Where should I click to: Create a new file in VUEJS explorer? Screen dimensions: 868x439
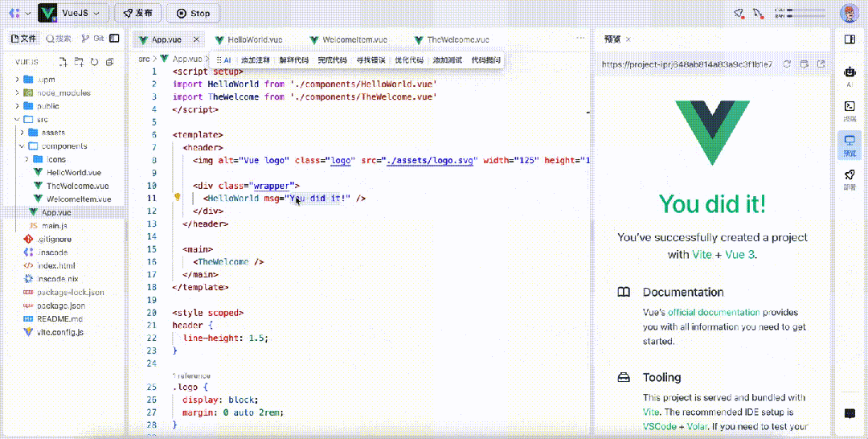[x=64, y=61]
